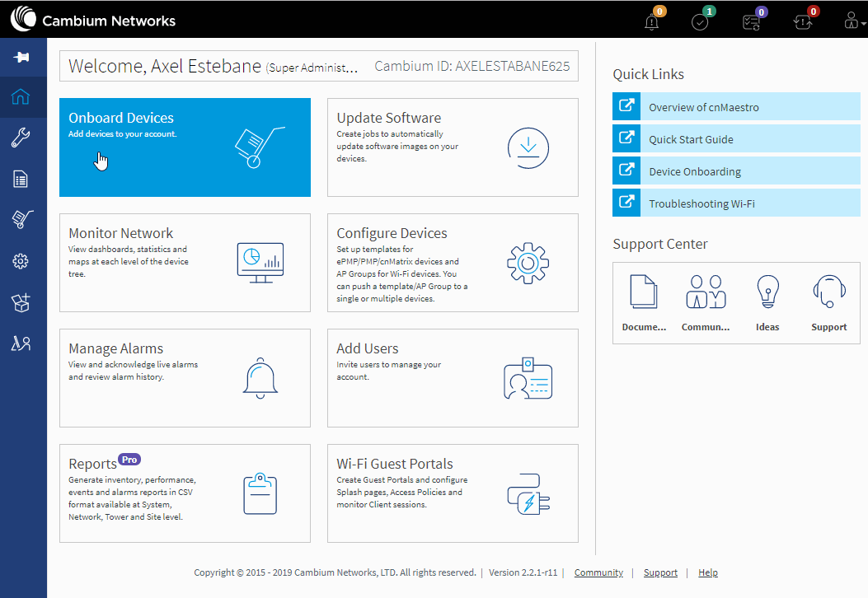Pin the sidebar with the pin icon
The image size is (868, 598).
[21, 57]
